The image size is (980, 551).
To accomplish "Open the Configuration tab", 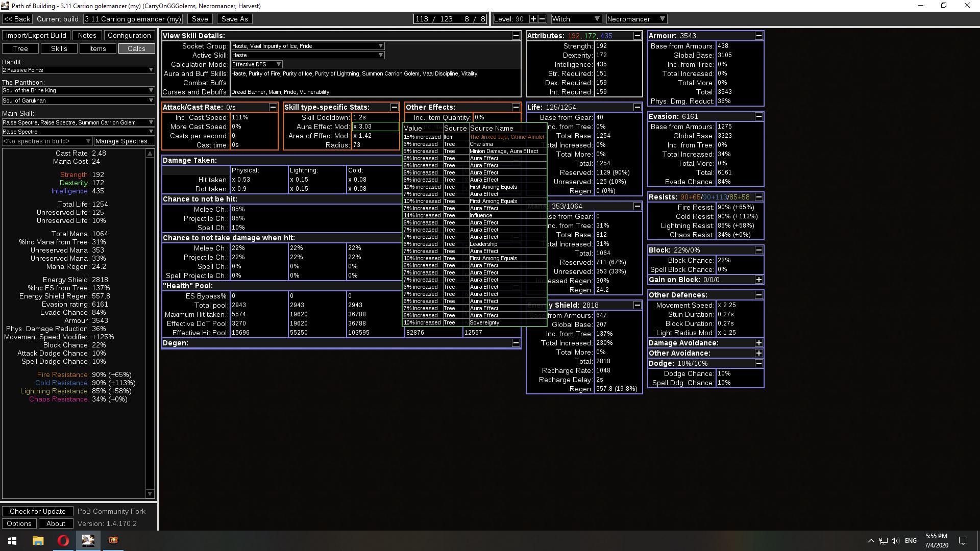I will tap(129, 35).
